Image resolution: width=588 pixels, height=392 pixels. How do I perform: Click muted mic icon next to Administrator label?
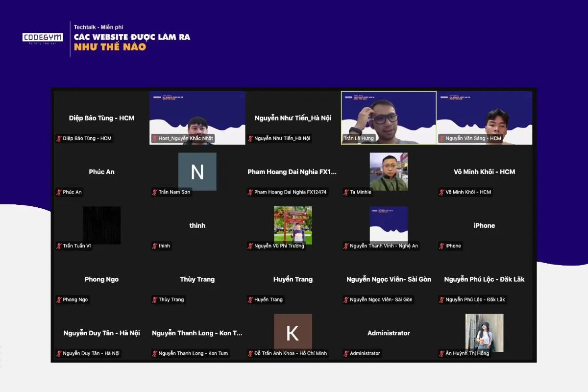pyautogui.click(x=346, y=353)
